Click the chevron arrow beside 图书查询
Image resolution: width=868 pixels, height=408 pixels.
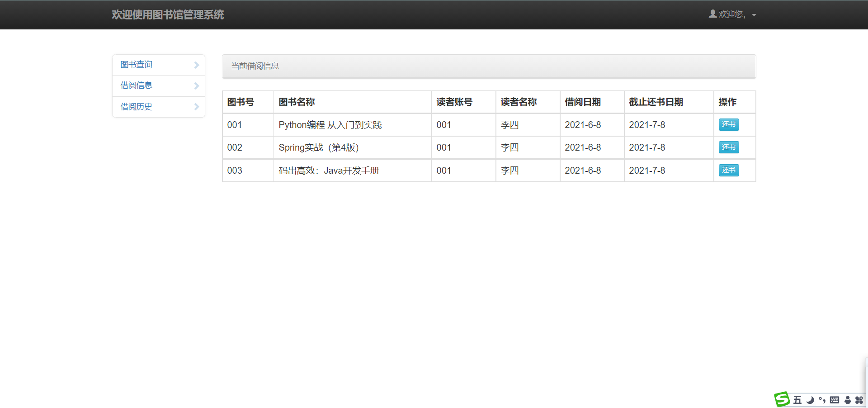(197, 65)
